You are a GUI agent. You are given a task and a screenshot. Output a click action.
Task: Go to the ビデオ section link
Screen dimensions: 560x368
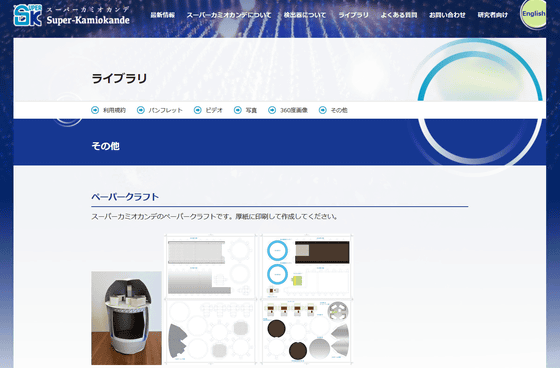coord(214,110)
